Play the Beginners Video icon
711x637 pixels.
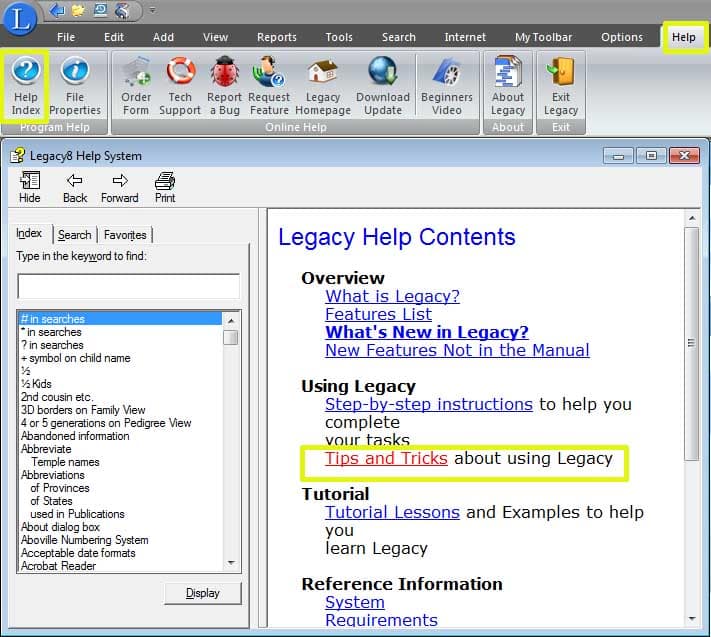(x=447, y=85)
